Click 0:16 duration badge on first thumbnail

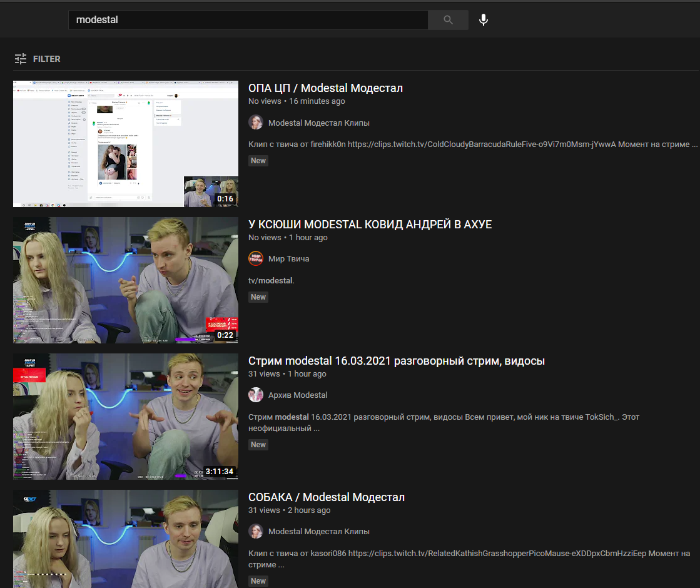pyautogui.click(x=225, y=199)
